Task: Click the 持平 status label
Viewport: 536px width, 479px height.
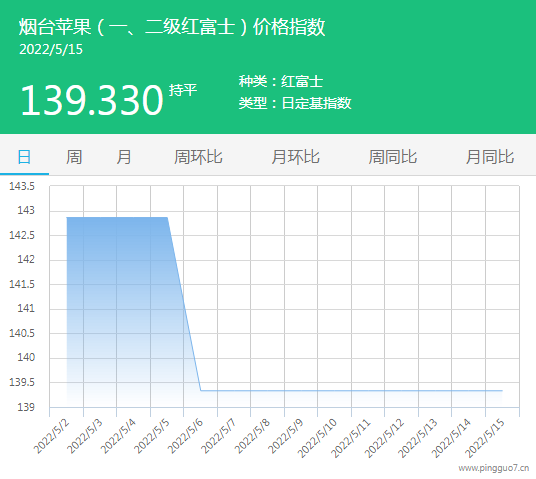Action: (x=183, y=90)
